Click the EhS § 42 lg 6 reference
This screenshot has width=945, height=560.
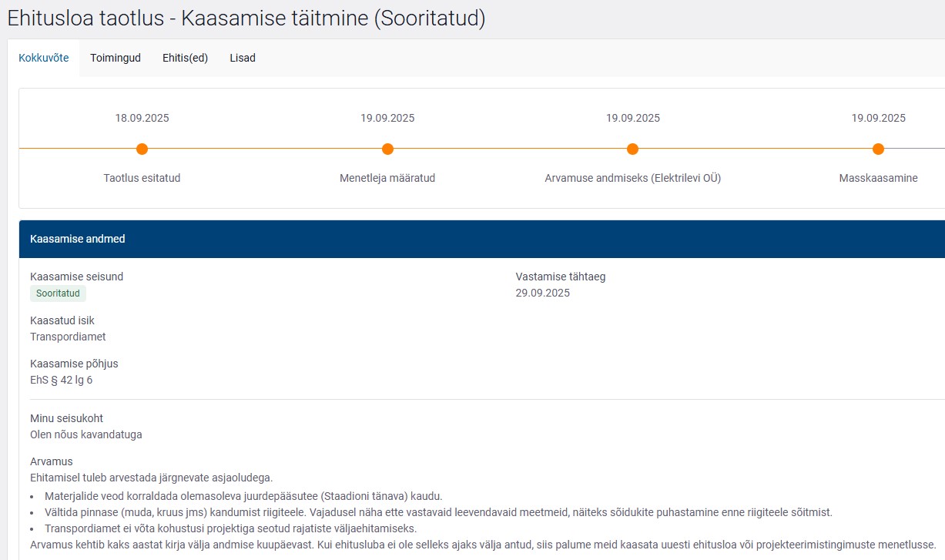pyautogui.click(x=61, y=380)
